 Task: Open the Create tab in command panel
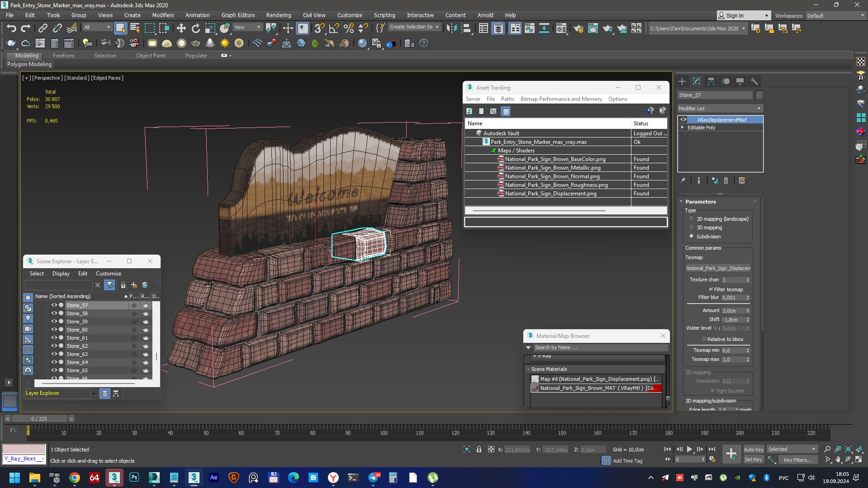[682, 81]
